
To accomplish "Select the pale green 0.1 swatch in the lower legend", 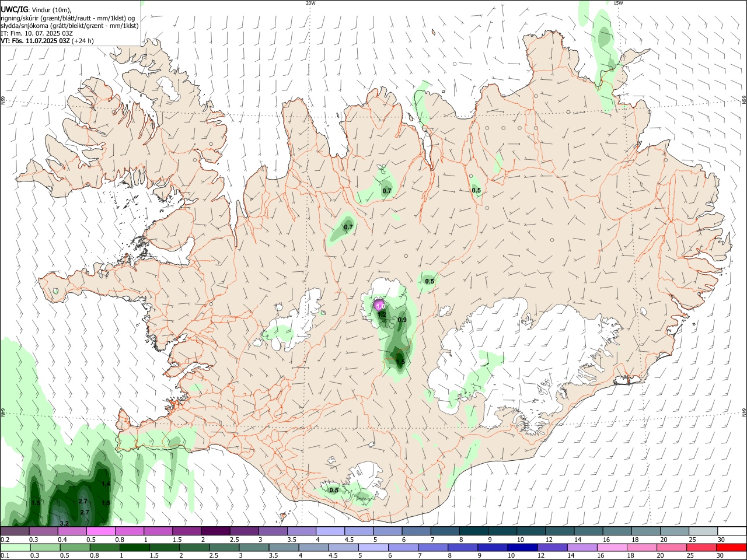I will pos(15,548).
